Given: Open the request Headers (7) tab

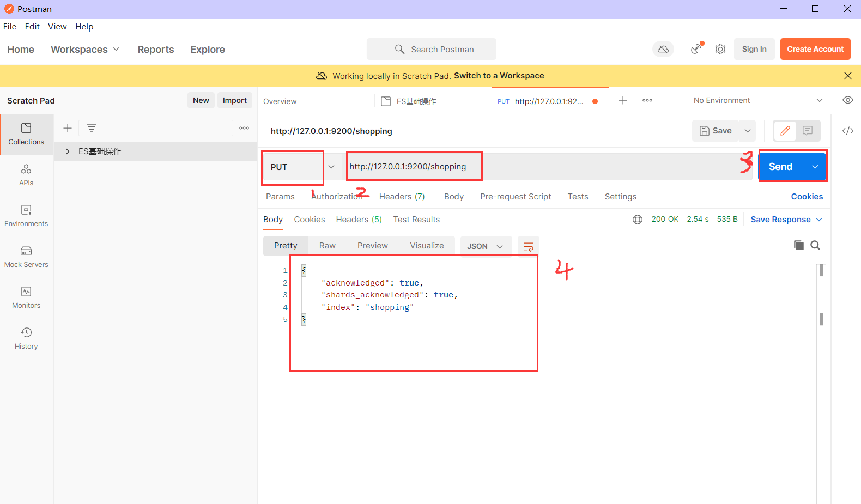Looking at the screenshot, I should pos(402,197).
